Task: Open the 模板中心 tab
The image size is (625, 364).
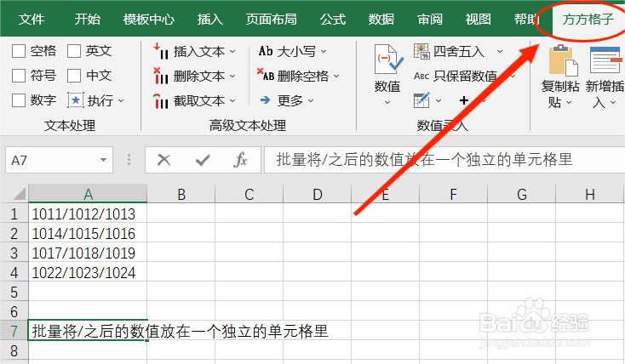Action: pyautogui.click(x=149, y=19)
